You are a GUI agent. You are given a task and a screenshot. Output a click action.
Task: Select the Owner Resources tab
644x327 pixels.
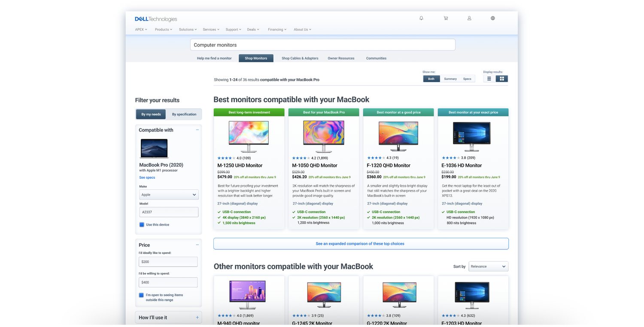point(341,58)
